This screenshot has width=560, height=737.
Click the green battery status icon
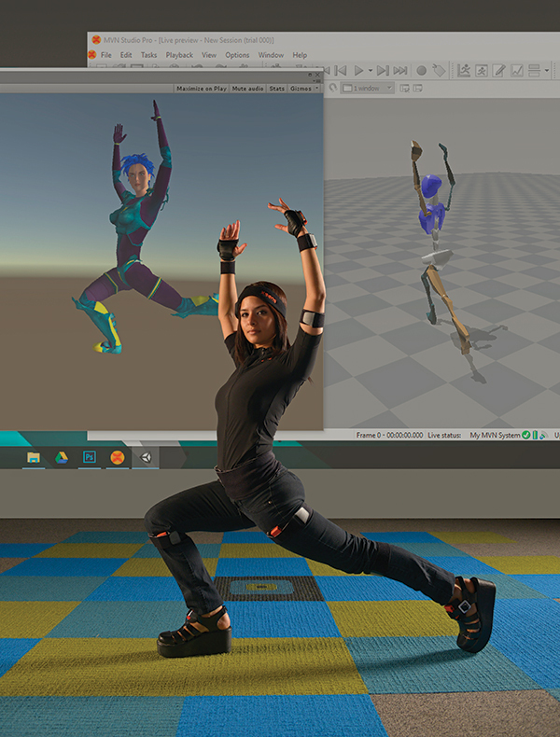(x=535, y=436)
